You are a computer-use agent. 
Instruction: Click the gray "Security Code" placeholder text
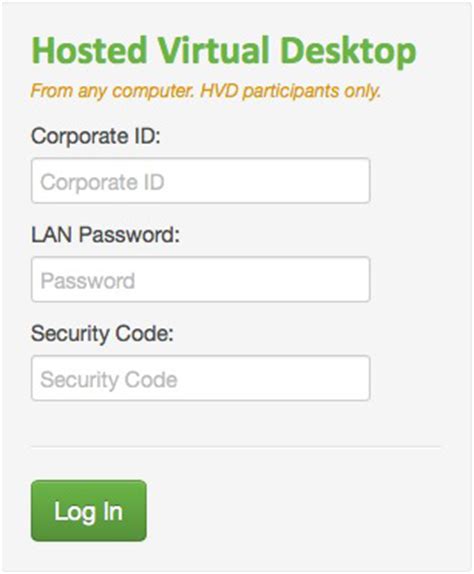[x=109, y=380]
